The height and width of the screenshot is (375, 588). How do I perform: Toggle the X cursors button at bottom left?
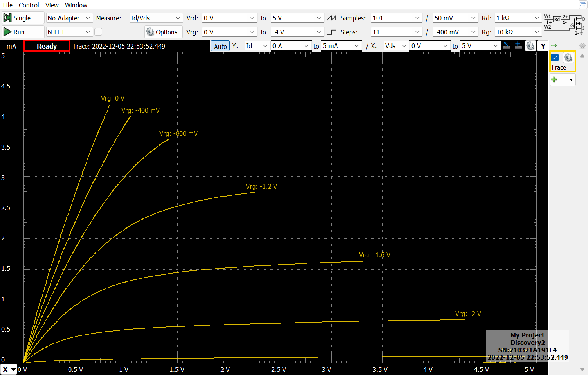tap(5, 369)
